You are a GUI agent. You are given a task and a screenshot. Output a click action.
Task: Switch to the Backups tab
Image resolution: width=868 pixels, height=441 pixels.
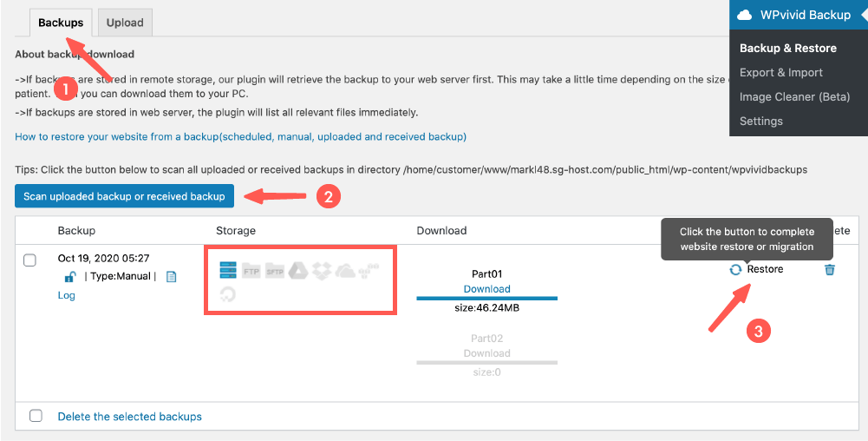[61, 23]
